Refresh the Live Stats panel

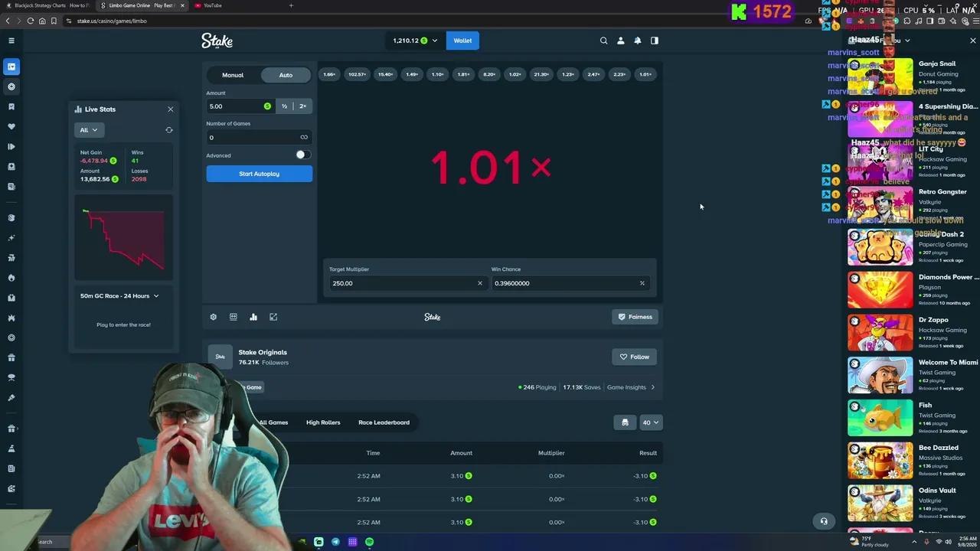[169, 130]
